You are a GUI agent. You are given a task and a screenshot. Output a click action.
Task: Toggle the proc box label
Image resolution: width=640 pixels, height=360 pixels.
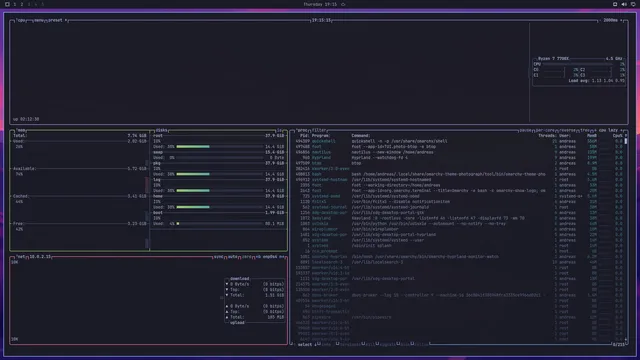click(x=302, y=130)
